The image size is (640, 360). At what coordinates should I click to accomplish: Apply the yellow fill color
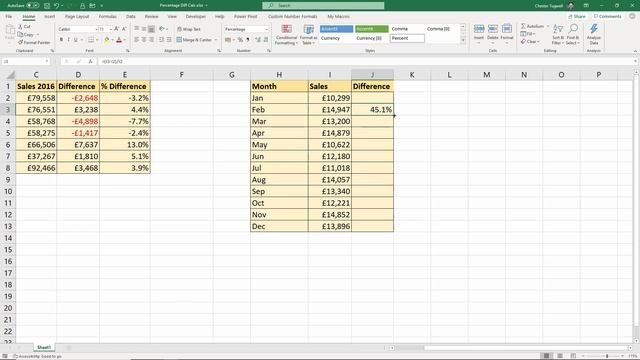pos(107,40)
